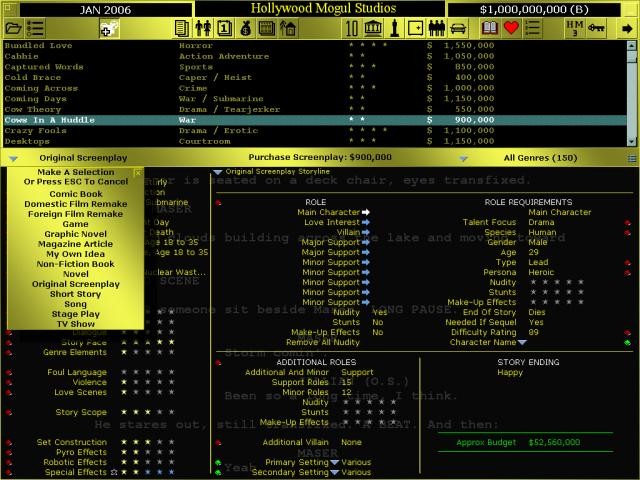Click the calendar date icon in toolbar
The height and width of the screenshot is (480, 640).
click(x=226, y=28)
